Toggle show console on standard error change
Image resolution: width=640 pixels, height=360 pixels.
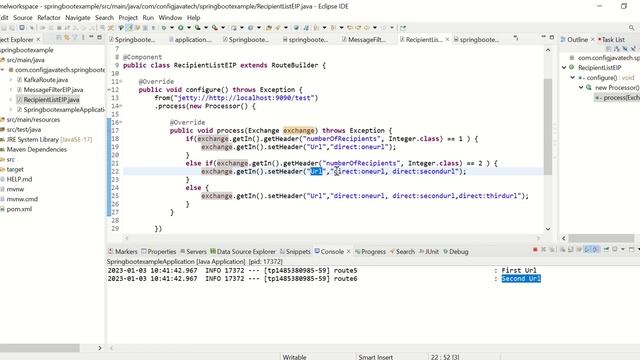point(595,249)
